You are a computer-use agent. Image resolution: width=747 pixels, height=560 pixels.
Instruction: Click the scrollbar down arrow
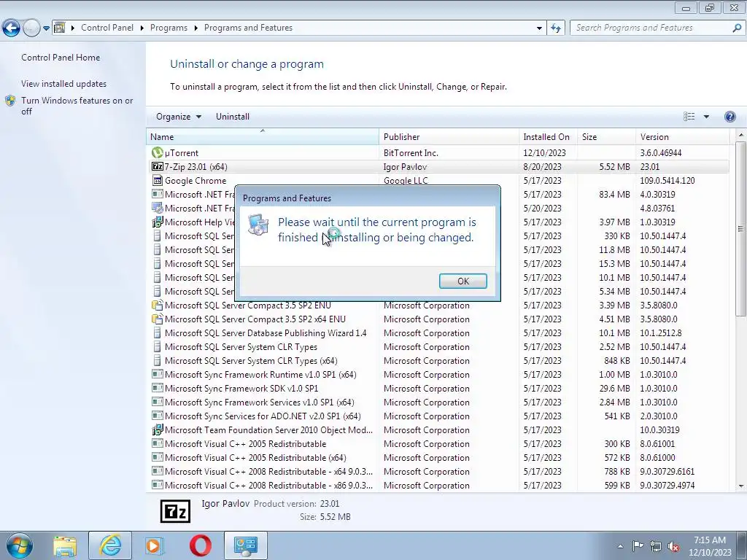pyautogui.click(x=740, y=486)
